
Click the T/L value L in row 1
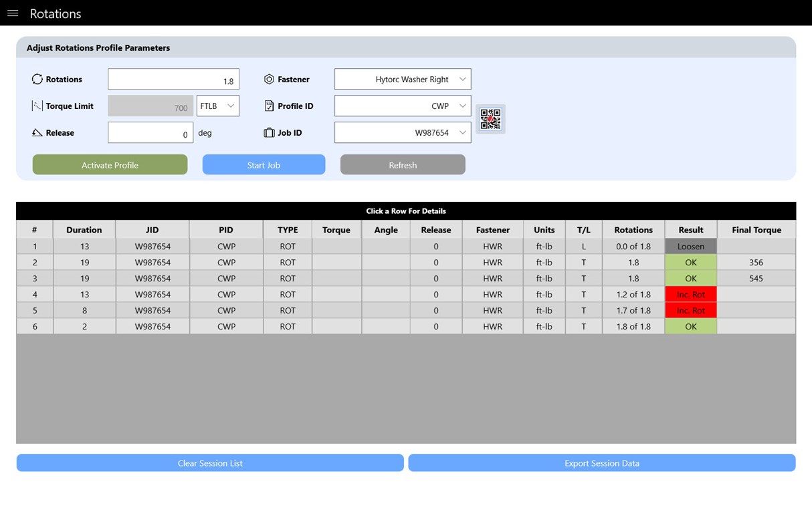(584, 246)
